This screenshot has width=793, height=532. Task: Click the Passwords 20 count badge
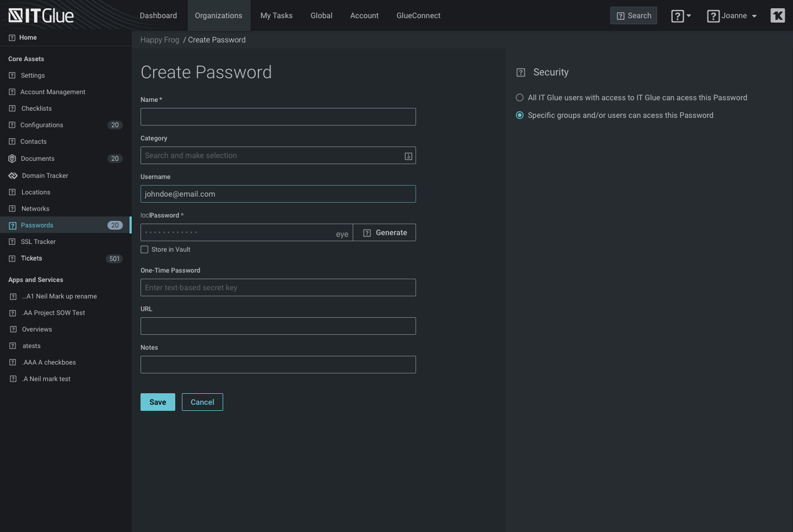click(x=115, y=225)
